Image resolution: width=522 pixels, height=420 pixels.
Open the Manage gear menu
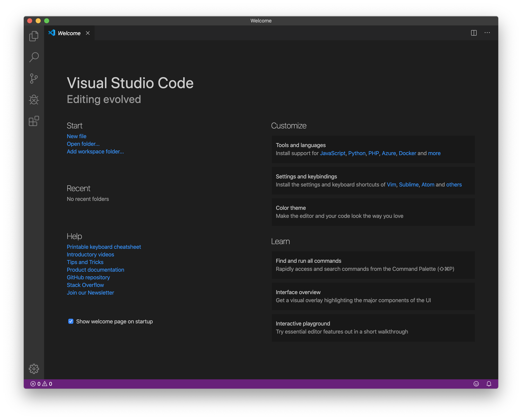coord(34,369)
